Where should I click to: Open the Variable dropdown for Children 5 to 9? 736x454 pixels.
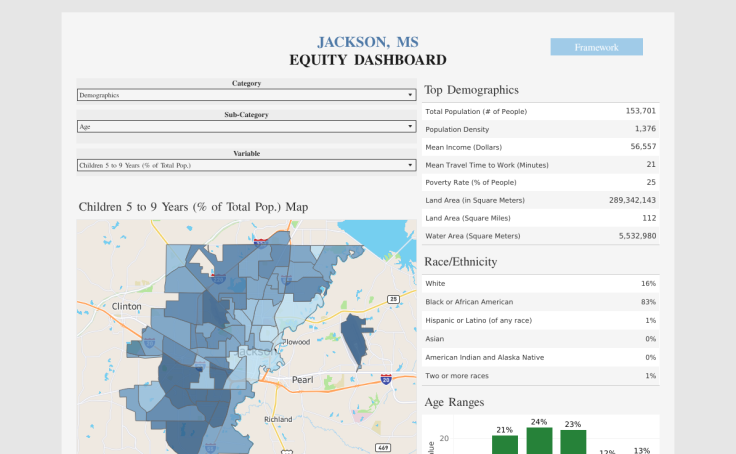[246, 165]
